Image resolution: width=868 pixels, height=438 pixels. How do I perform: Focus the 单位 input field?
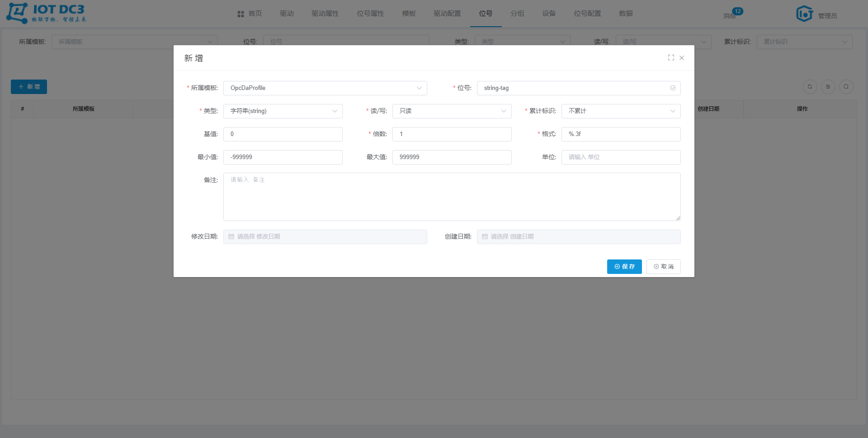pos(621,157)
